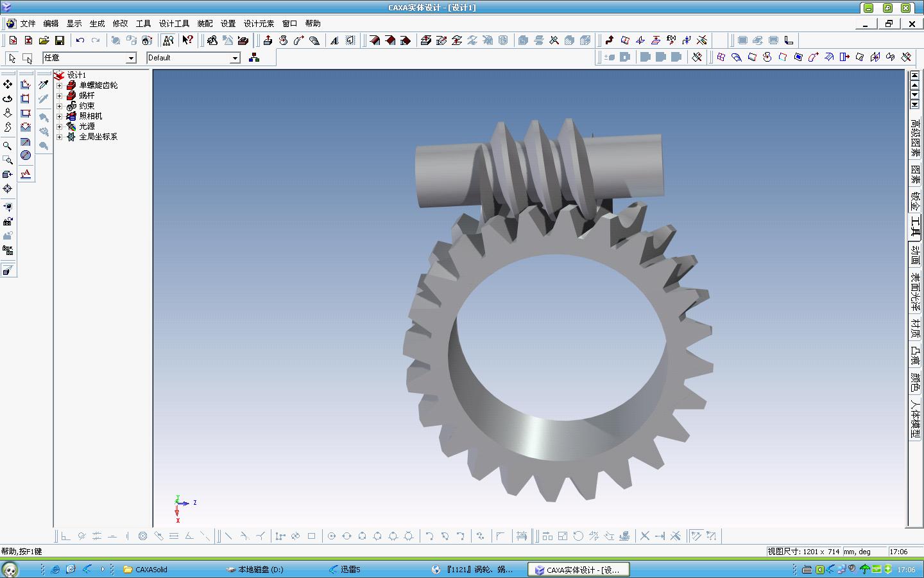
Task: Open the 设计工具 menu
Action: pyautogui.click(x=174, y=23)
